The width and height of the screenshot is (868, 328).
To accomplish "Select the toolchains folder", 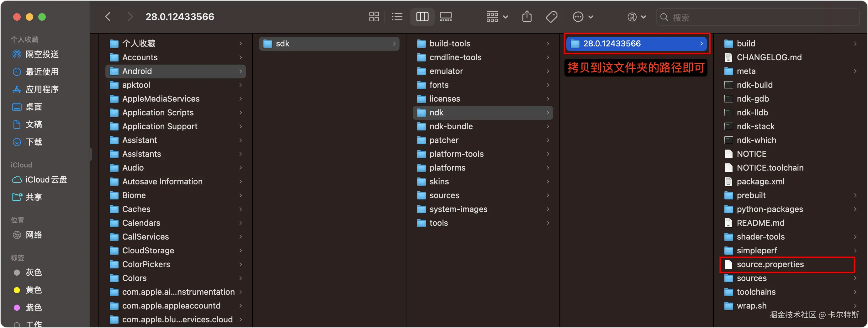I will pyautogui.click(x=790, y=292).
